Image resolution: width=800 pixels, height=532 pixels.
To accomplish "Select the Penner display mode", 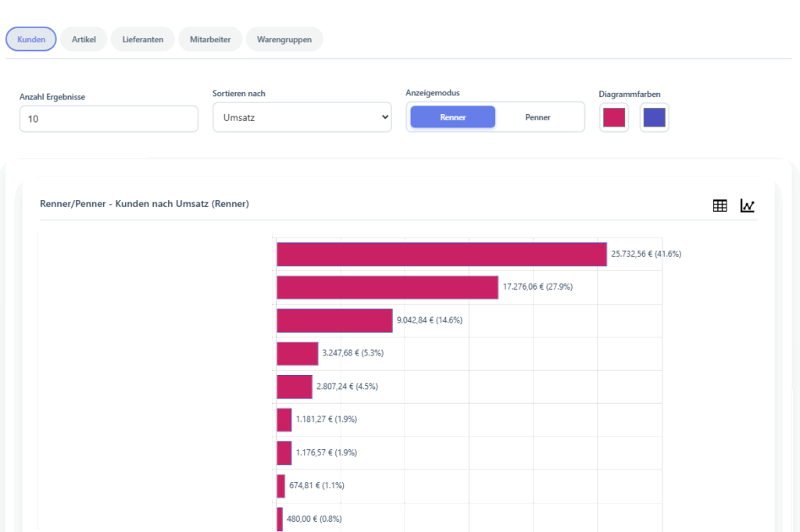I will tap(537, 117).
